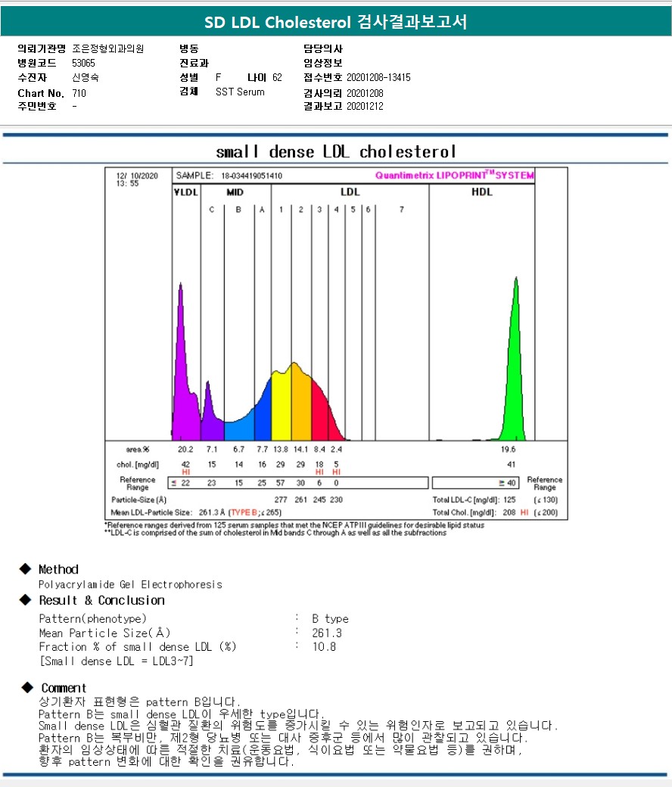This screenshot has width=672, height=787.
Task: Select the patient name '신영숙'
Action: pos(86,77)
